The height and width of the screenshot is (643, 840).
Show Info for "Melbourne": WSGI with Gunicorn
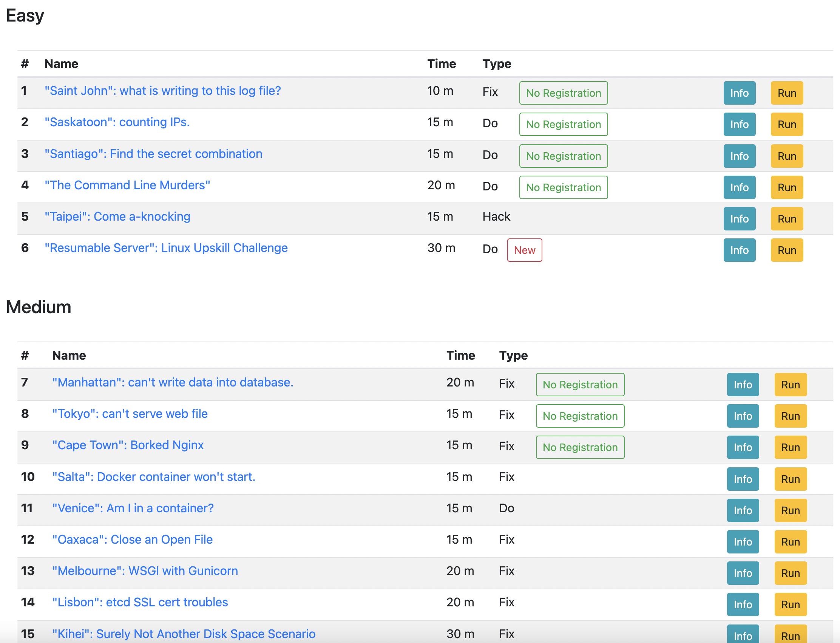click(x=743, y=573)
